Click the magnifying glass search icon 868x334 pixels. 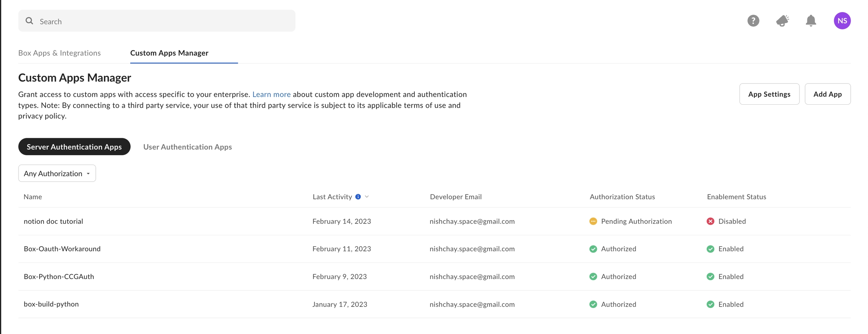click(x=29, y=21)
